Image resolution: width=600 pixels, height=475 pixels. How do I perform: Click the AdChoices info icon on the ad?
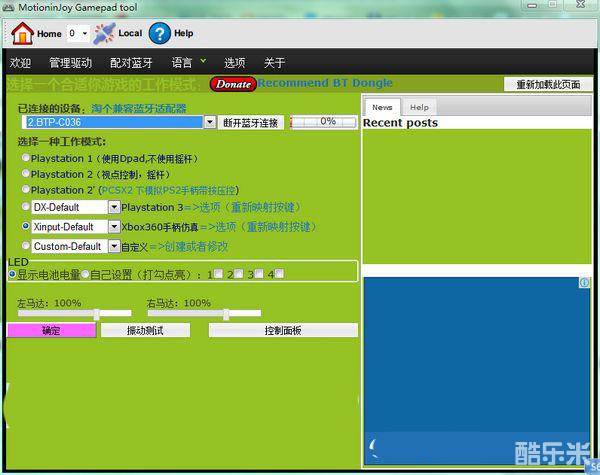pos(586,284)
